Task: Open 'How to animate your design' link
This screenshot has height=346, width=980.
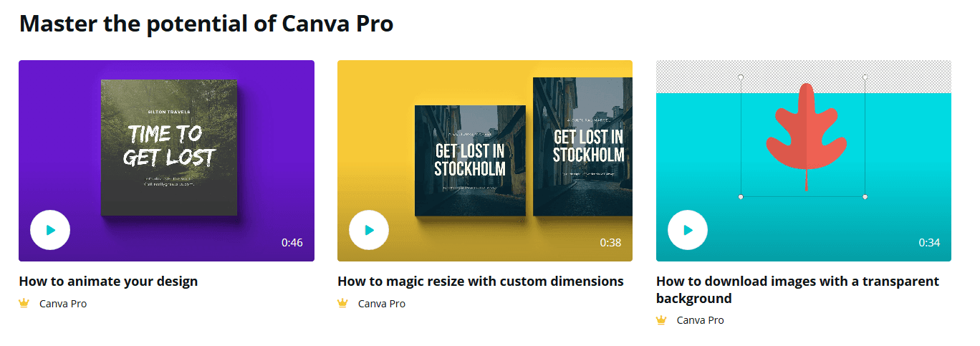Action: coord(108,282)
